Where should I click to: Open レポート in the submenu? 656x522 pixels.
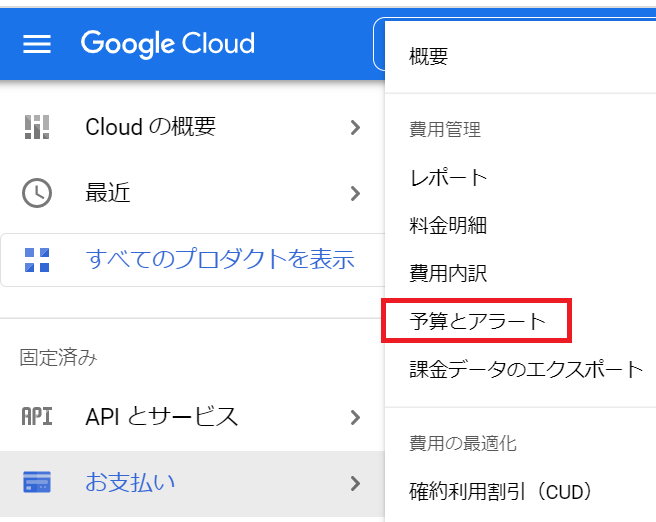coord(448,178)
